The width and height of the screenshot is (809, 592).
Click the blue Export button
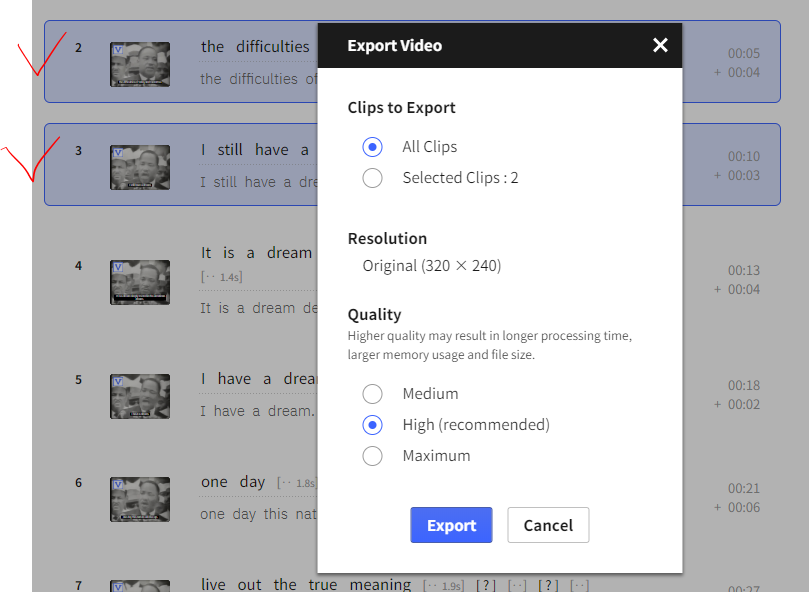click(451, 525)
